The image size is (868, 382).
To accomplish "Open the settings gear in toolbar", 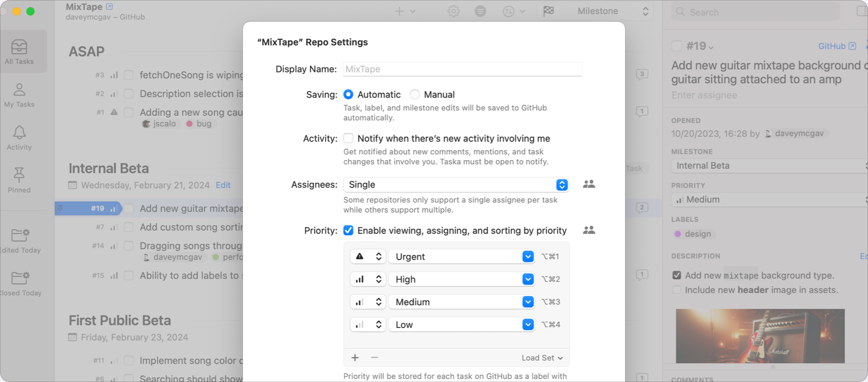I will [x=453, y=11].
